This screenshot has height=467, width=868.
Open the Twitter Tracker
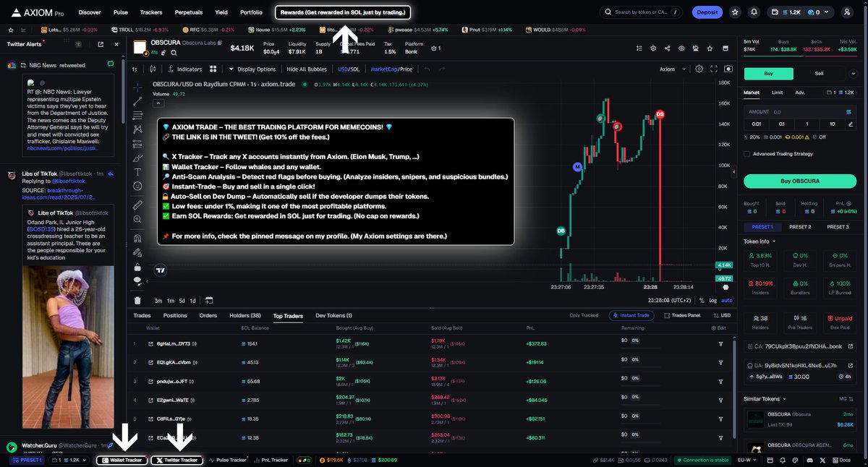click(x=177, y=460)
